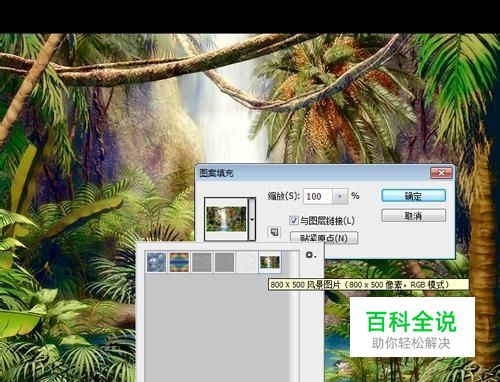Open the pattern picker gear settings menu
This screenshot has width=500, height=382.
(x=310, y=255)
